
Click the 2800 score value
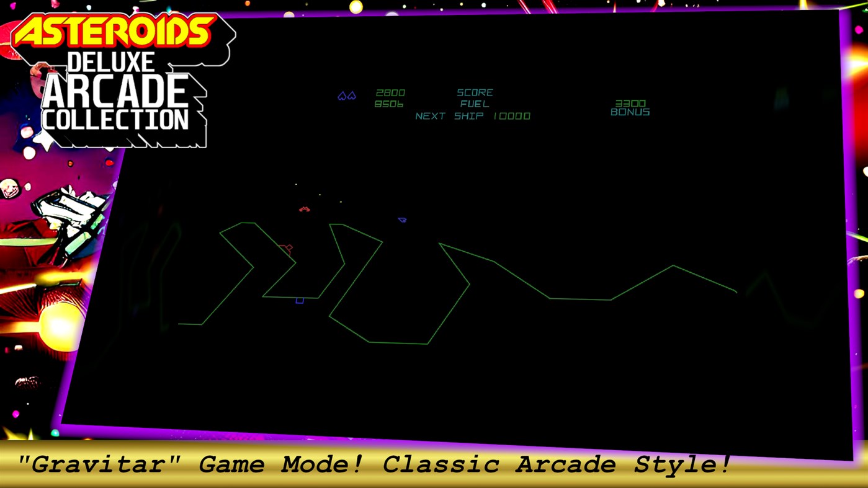click(390, 92)
